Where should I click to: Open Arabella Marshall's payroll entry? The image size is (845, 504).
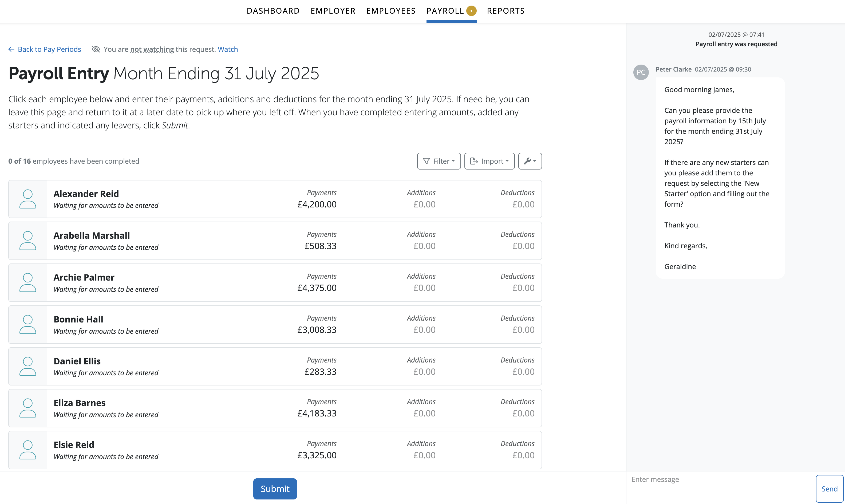tap(275, 241)
